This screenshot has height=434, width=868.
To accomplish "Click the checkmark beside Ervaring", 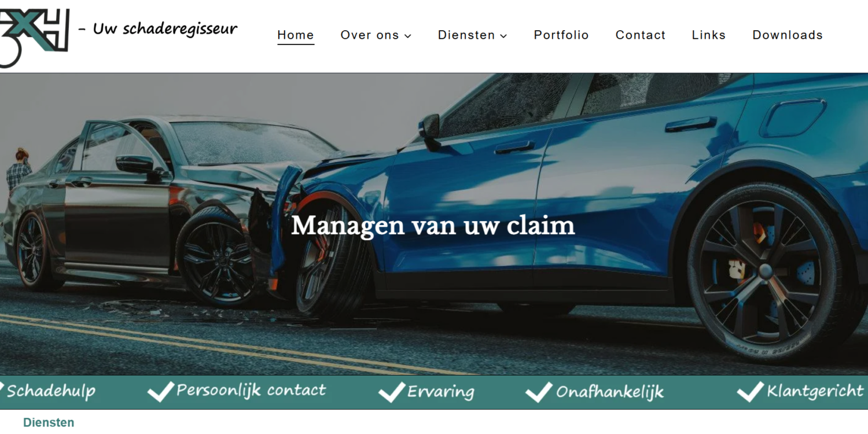I will tap(392, 392).
